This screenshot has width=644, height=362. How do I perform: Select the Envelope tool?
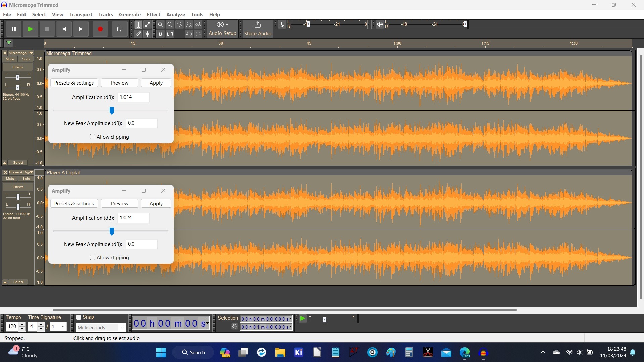pos(147,24)
